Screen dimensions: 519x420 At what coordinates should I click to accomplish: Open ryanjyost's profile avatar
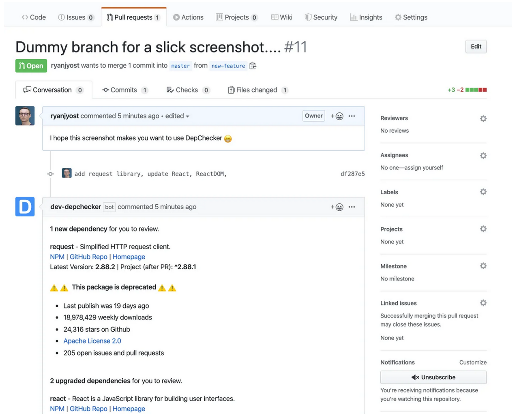click(x=25, y=116)
